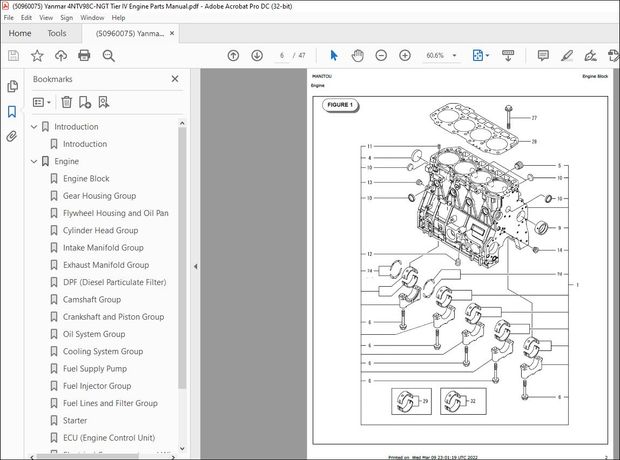
Task: Collapse navigation pane with left arrow
Action: coord(195,267)
